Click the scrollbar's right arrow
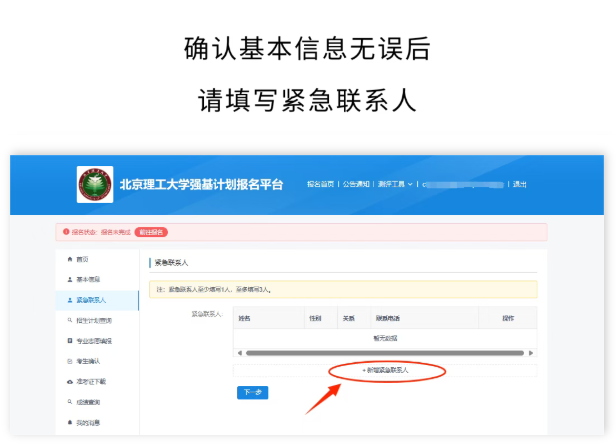 [x=532, y=352]
